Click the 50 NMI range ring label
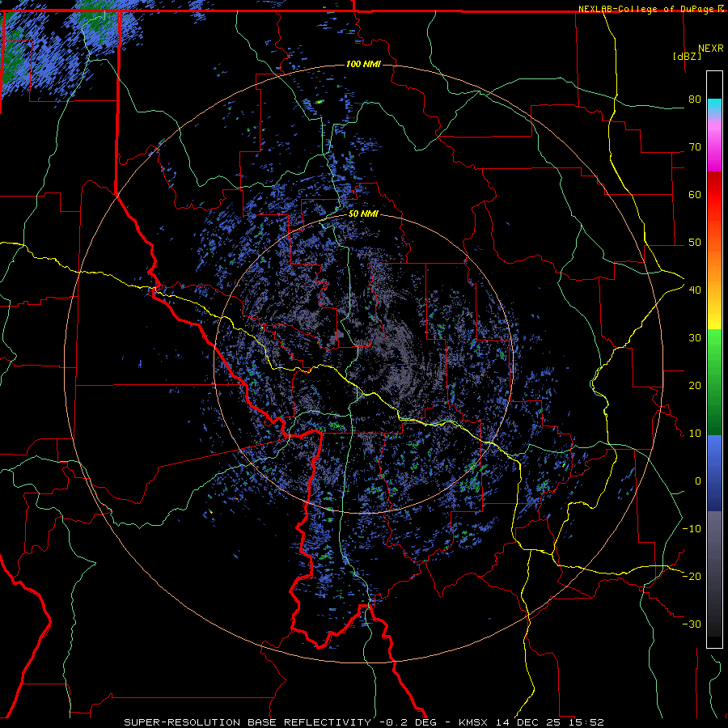This screenshot has height=728, width=728. (x=363, y=214)
